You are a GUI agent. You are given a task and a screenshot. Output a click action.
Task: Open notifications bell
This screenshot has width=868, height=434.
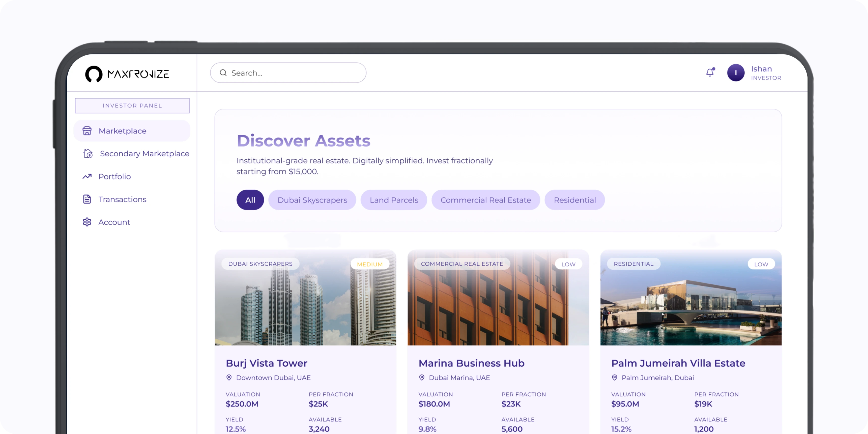point(710,72)
